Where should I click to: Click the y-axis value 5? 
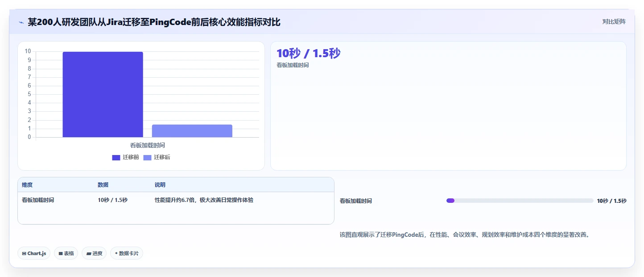tap(29, 94)
